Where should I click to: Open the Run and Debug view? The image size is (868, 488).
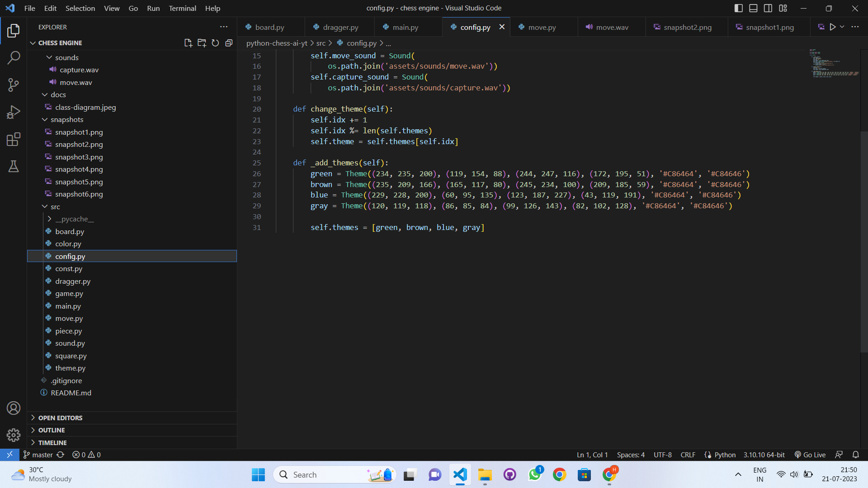pos(14,112)
